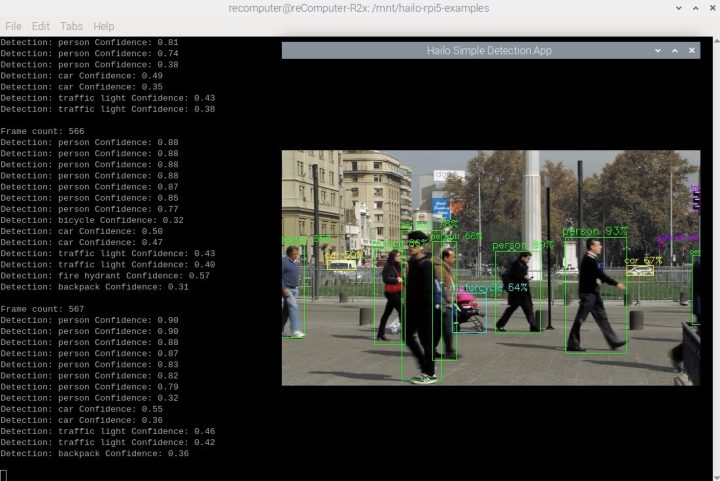Open the Edit menu
This screenshot has width=720, height=481.
[41, 25]
